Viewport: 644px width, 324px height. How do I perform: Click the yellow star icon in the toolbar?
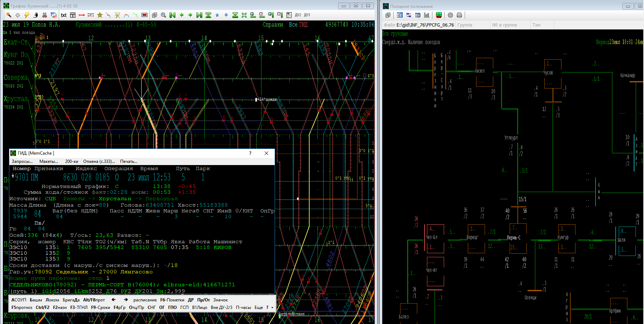pyautogui.click(x=100, y=15)
